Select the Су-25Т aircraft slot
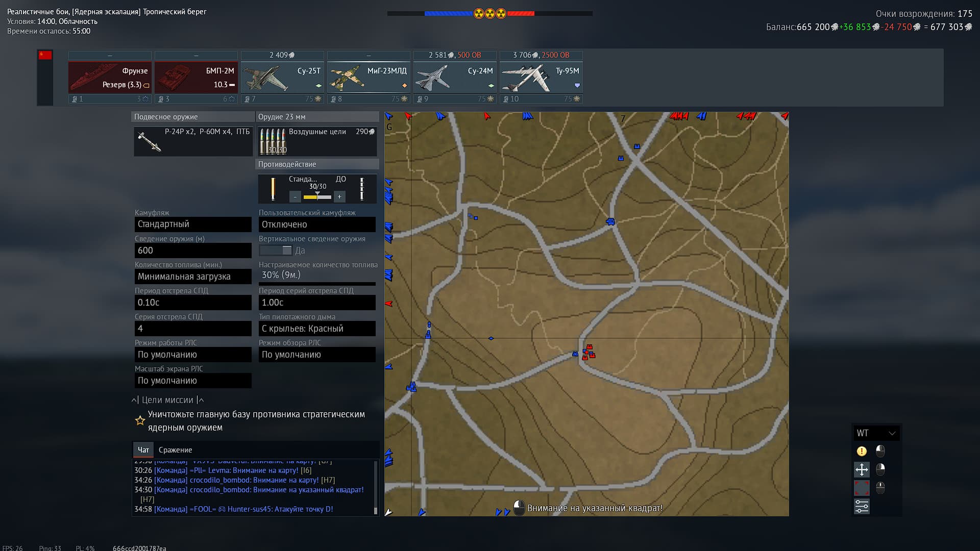980x551 pixels. tap(282, 78)
